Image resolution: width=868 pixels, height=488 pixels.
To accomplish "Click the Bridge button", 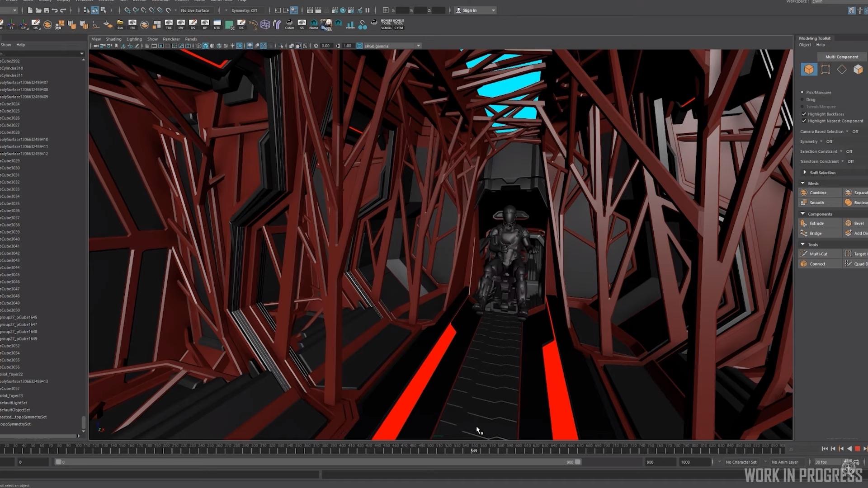I will [816, 233].
